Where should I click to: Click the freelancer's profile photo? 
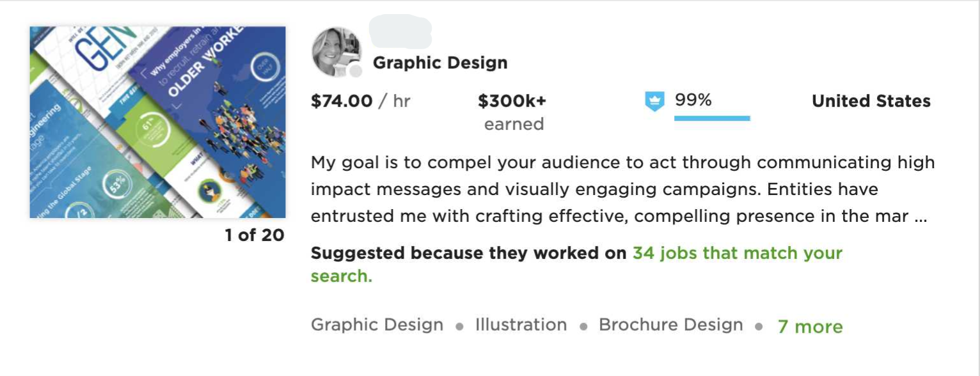(x=336, y=52)
